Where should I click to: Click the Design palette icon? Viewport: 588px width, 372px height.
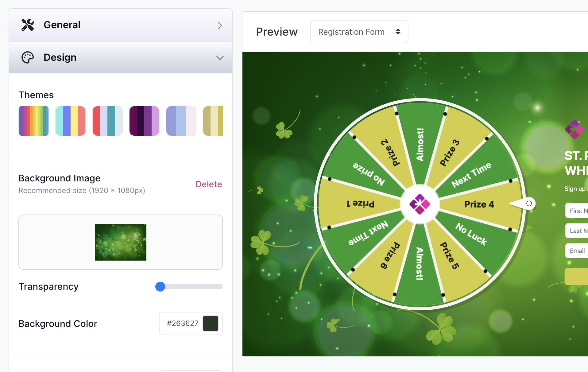(x=28, y=57)
